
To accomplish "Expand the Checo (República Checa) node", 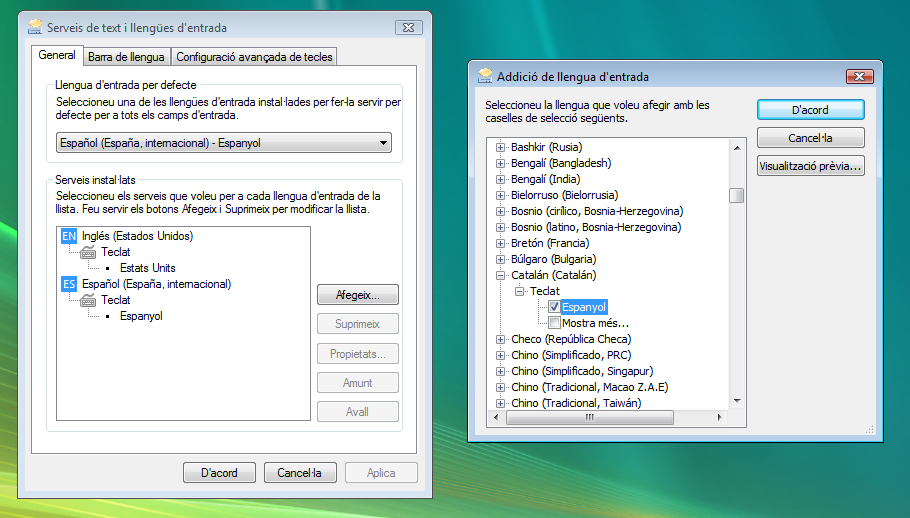I will click(x=500, y=339).
